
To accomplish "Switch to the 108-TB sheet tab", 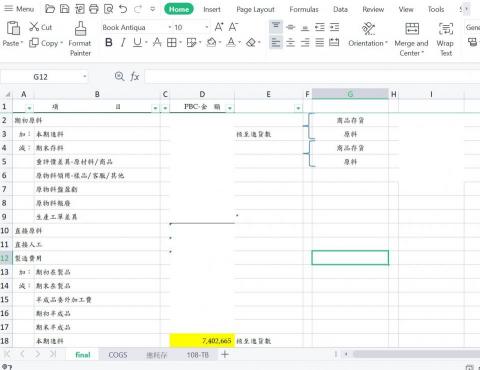I will click(x=198, y=355).
